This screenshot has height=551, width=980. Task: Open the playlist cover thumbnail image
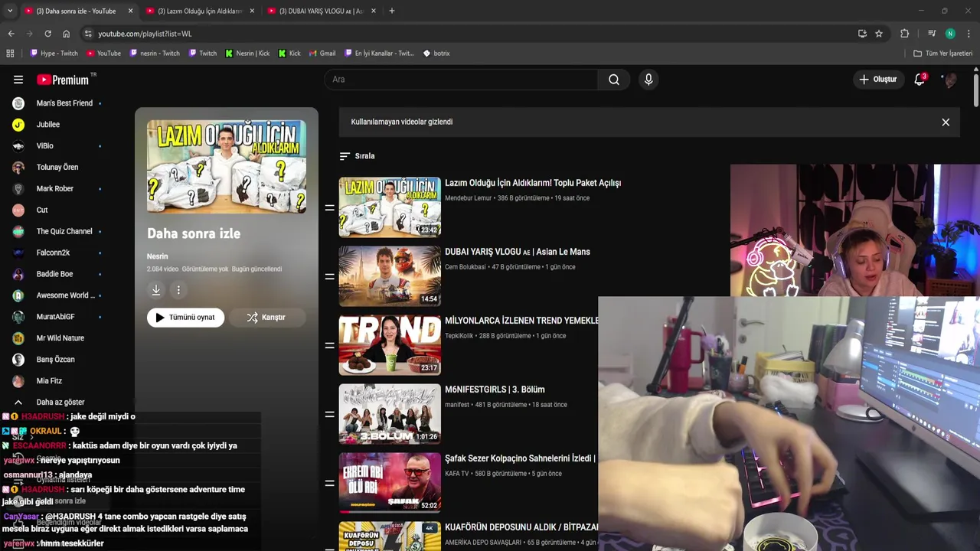click(x=227, y=167)
